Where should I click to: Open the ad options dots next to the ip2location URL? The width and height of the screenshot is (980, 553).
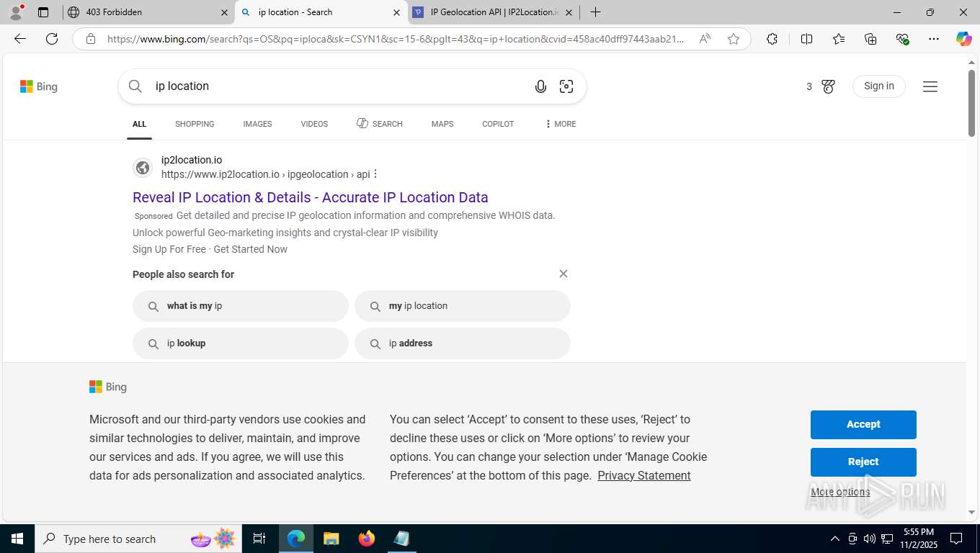(375, 174)
